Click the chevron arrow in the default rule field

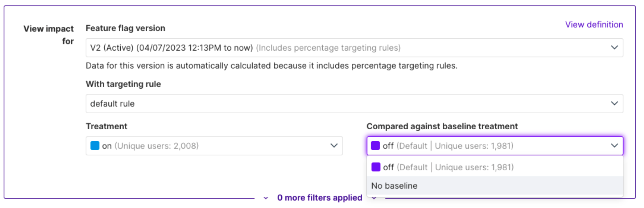coord(614,103)
